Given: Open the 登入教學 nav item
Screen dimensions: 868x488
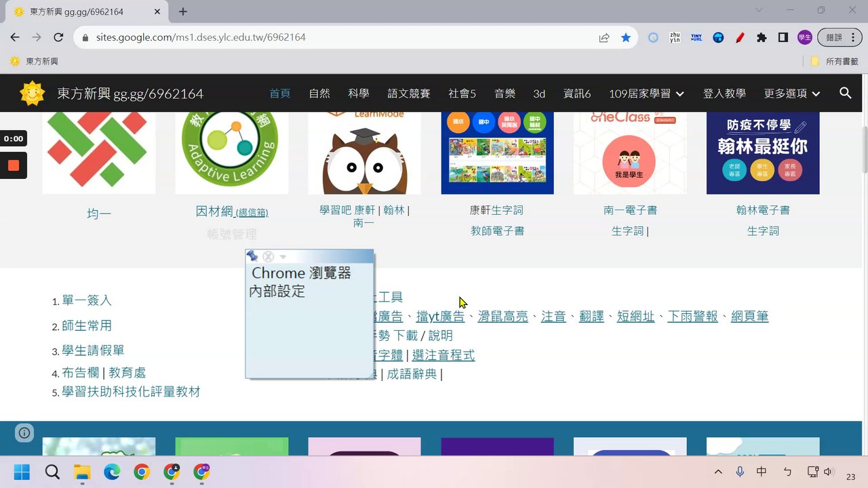Looking at the screenshot, I should coord(724,94).
